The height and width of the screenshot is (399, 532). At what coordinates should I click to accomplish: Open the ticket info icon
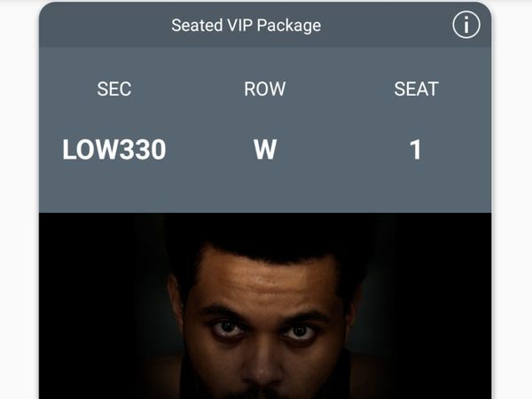pyautogui.click(x=465, y=26)
